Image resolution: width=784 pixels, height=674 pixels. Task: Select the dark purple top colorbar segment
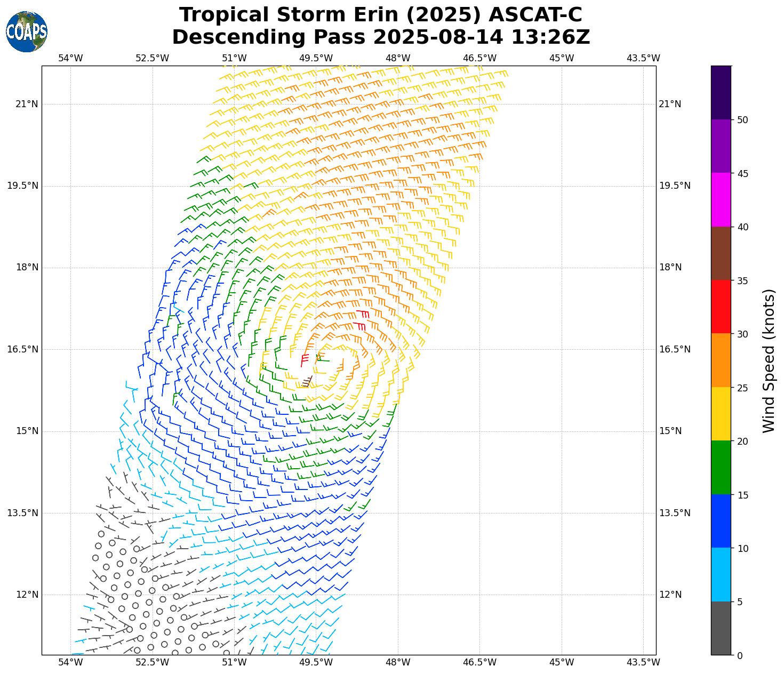coord(721,92)
